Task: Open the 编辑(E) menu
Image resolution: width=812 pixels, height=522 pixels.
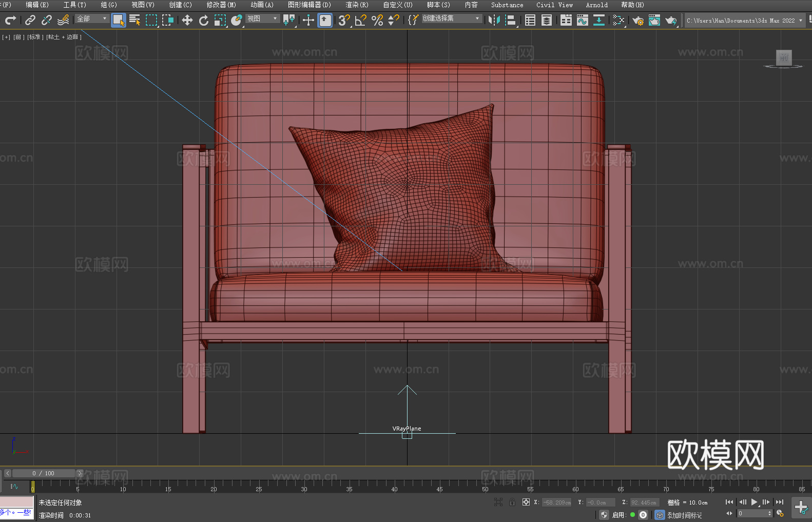Action: point(37,5)
